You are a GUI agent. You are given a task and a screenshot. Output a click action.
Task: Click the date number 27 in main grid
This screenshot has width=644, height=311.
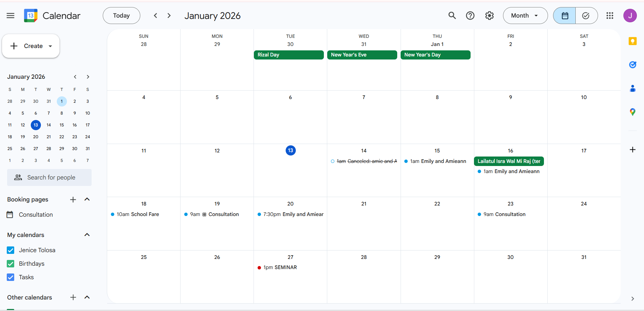(x=290, y=257)
